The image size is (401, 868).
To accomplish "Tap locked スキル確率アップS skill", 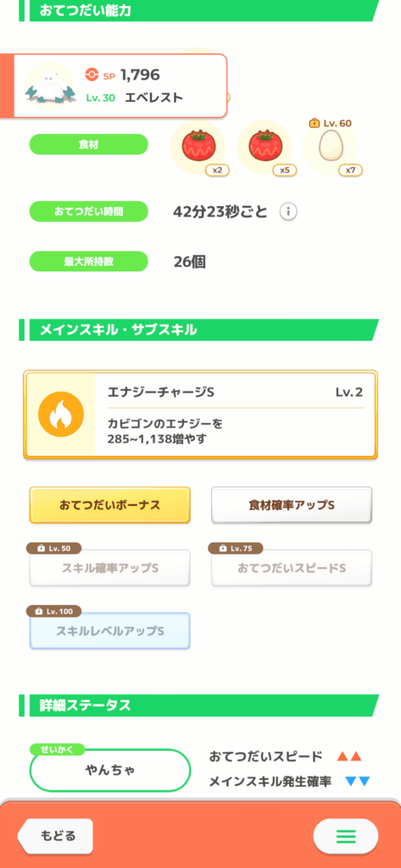I will pos(109,568).
